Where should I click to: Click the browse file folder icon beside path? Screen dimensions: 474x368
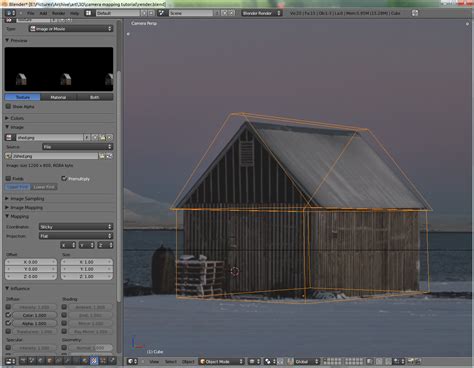(x=102, y=156)
